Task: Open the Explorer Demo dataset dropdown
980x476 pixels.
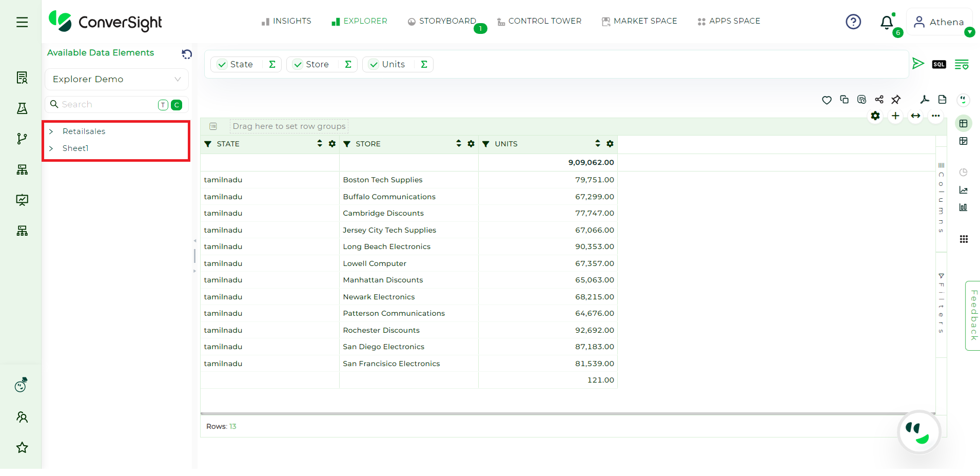Action: point(117,79)
